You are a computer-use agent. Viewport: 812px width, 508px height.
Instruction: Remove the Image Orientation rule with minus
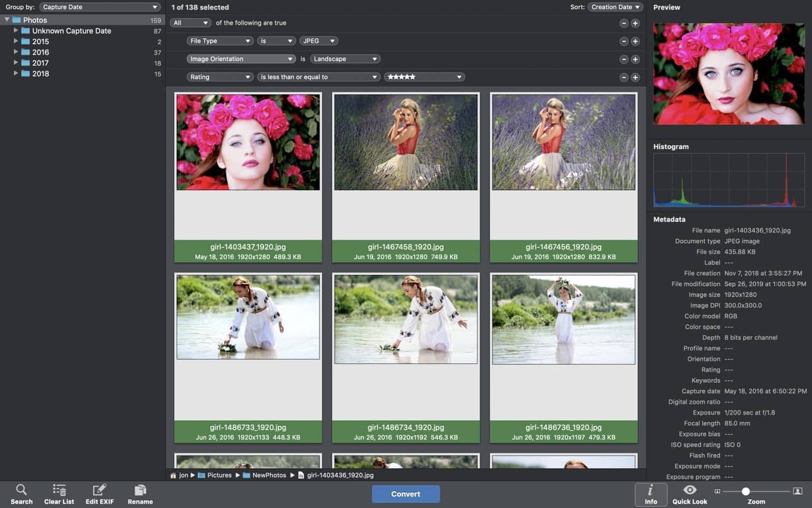[624, 59]
